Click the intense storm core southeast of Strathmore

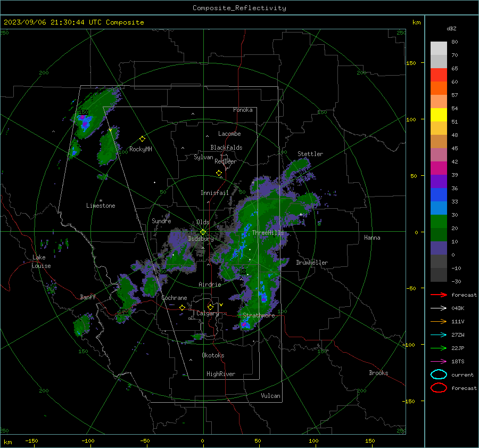244,324
